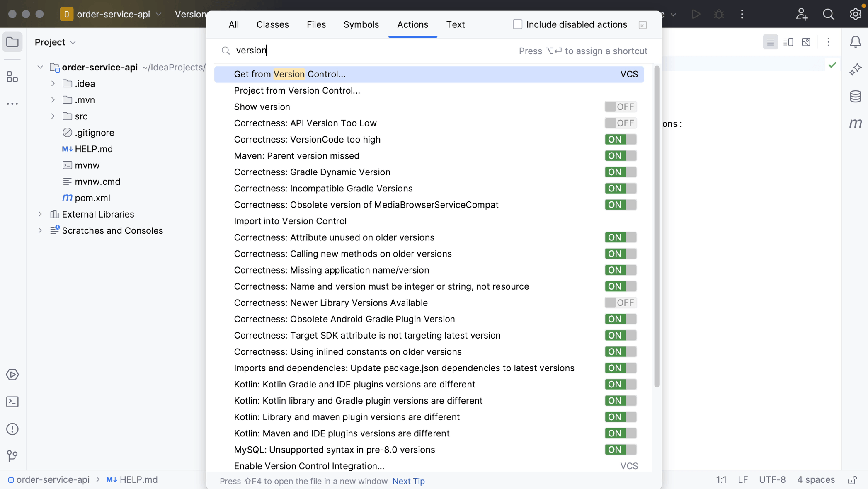Image resolution: width=868 pixels, height=489 pixels.
Task: Turn off Maven: Parent version missed
Action: [620, 156]
